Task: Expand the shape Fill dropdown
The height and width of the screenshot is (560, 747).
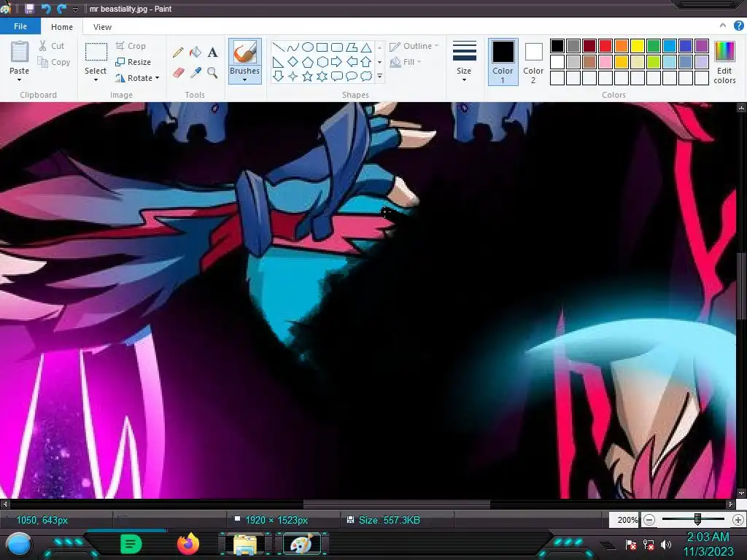Action: coord(419,62)
